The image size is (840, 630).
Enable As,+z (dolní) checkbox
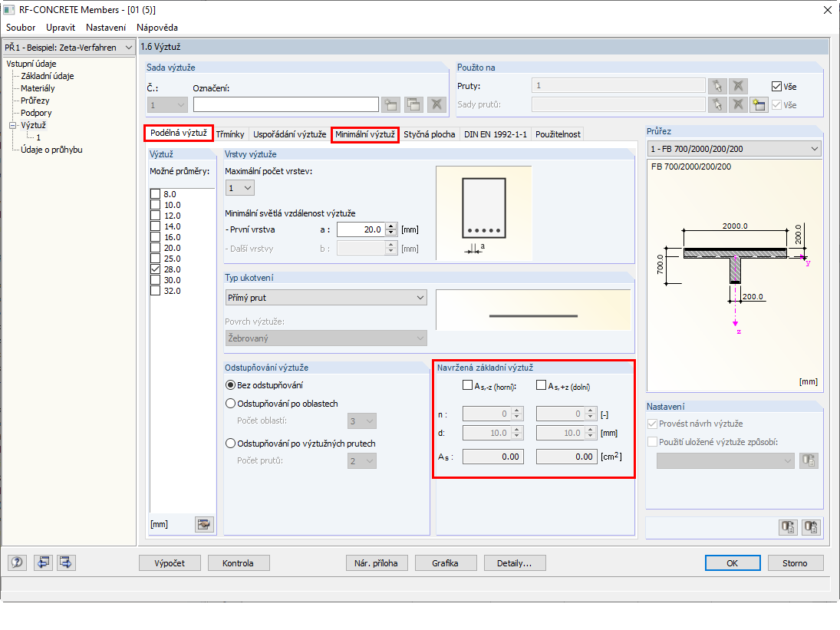point(541,385)
